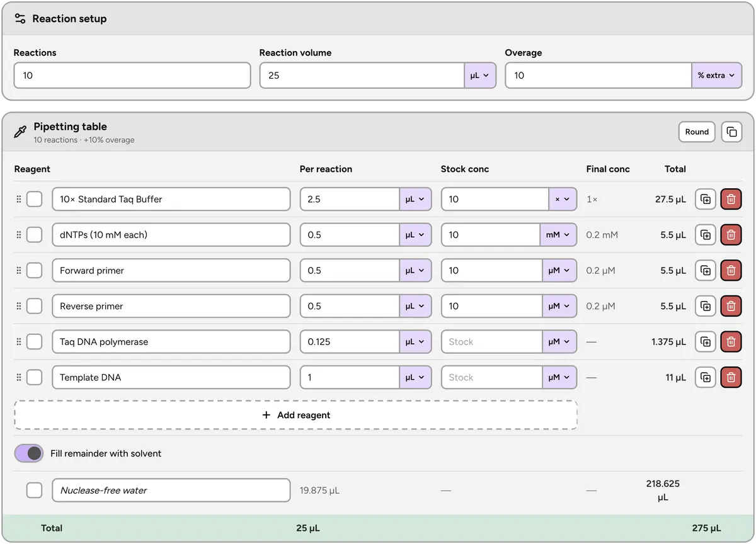Image resolution: width=756 pixels, height=544 pixels.
Task: Click the Round button
Action: coord(697,132)
